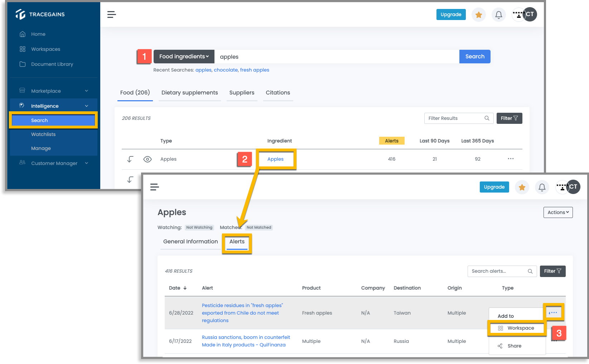Viewport: 589px width, 364px height.
Task: Click Filter button in search results
Action: point(509,118)
